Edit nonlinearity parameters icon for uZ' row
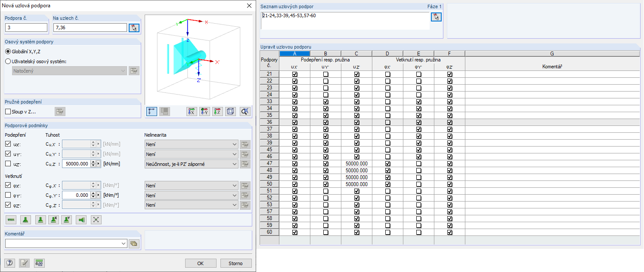The image size is (644, 272). point(245,164)
